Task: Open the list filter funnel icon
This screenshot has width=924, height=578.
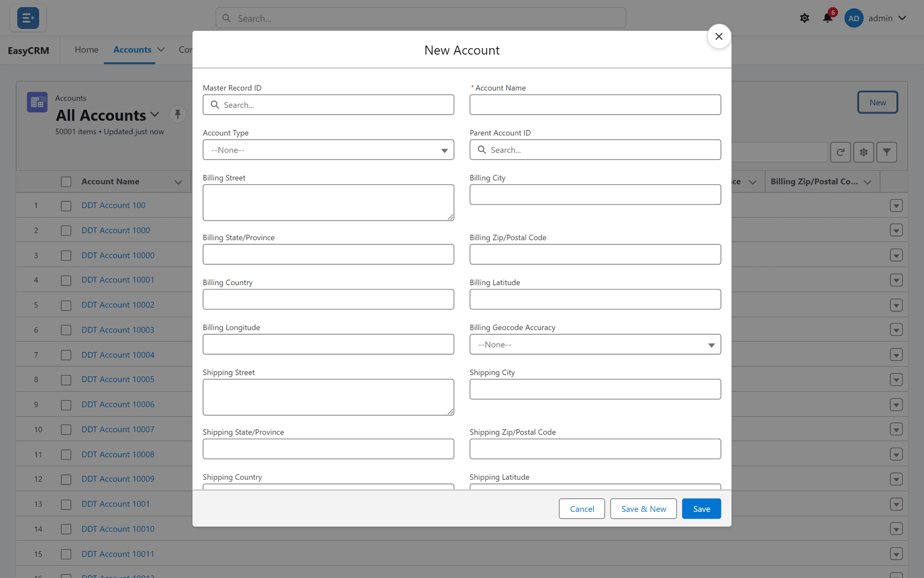Action: [x=887, y=152]
